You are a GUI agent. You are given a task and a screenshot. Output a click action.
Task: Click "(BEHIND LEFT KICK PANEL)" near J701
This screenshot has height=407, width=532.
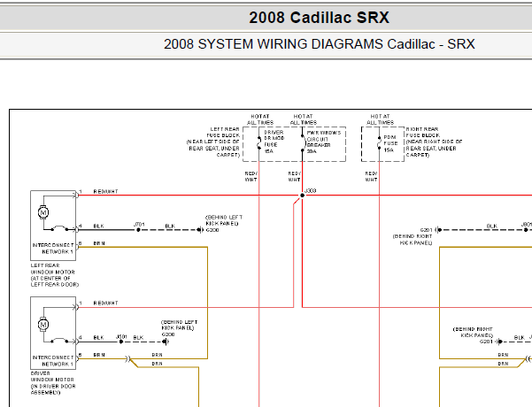[x=224, y=220]
